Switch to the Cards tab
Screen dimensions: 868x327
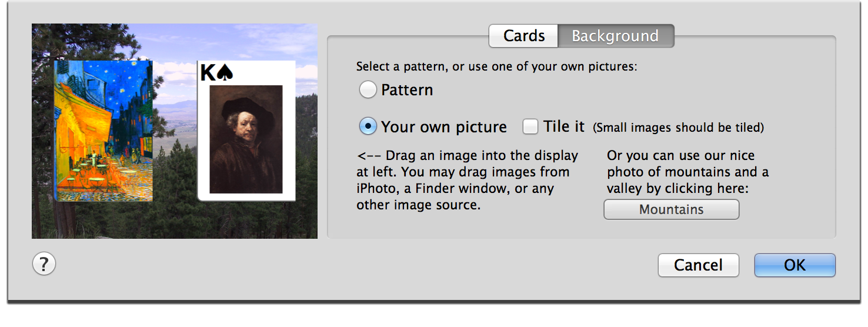pyautogui.click(x=523, y=36)
